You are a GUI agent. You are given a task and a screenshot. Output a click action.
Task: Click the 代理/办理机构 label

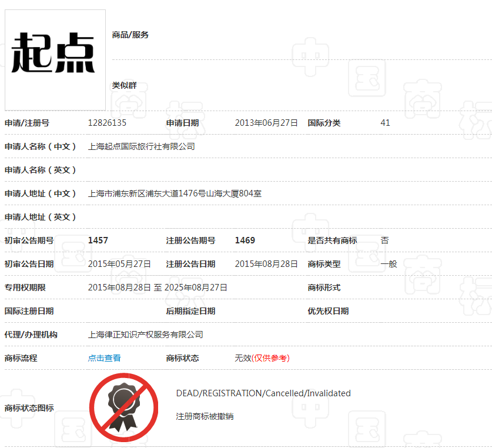tap(31, 335)
